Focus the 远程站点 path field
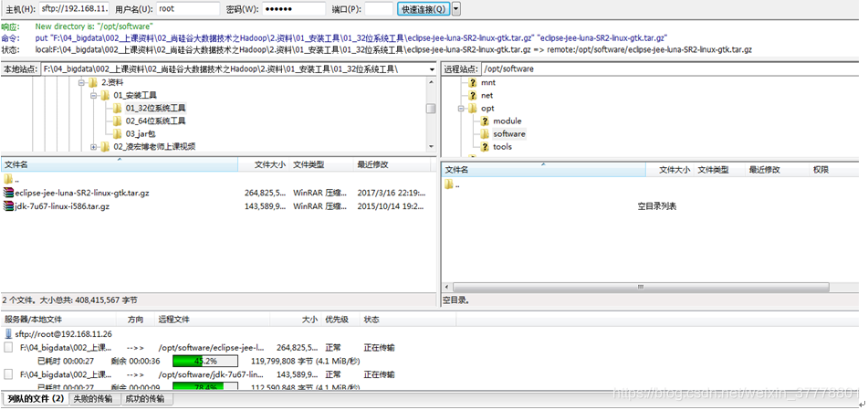 tap(672, 69)
